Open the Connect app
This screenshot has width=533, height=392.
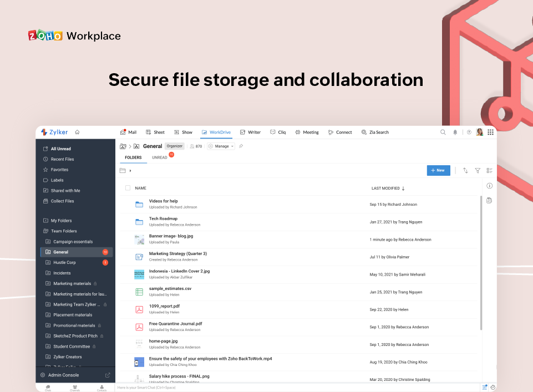pyautogui.click(x=339, y=132)
